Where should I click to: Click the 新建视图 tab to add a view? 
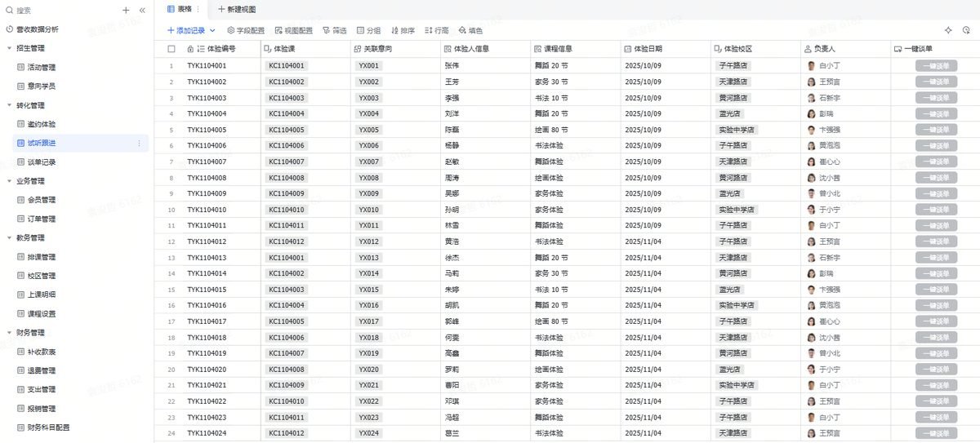click(x=237, y=9)
